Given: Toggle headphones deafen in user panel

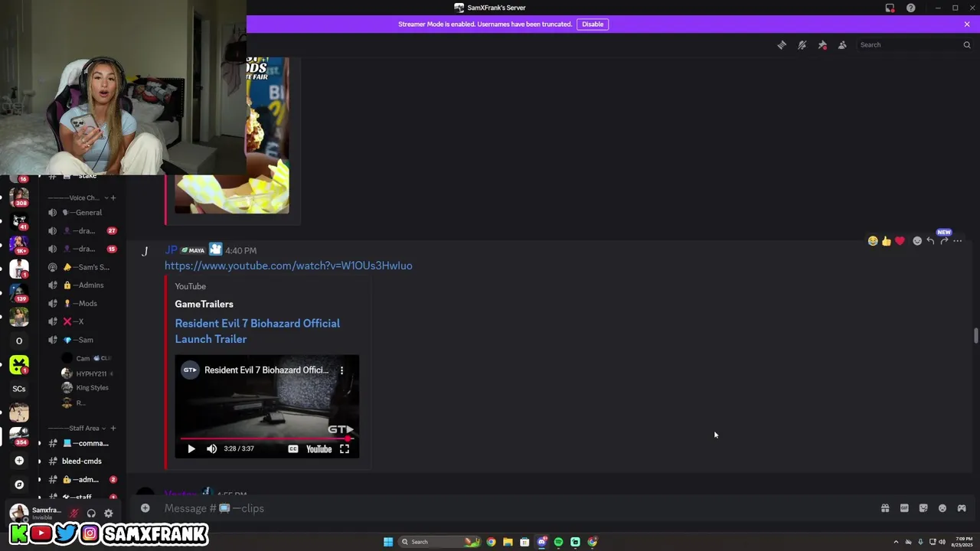Looking at the screenshot, I should click(91, 514).
